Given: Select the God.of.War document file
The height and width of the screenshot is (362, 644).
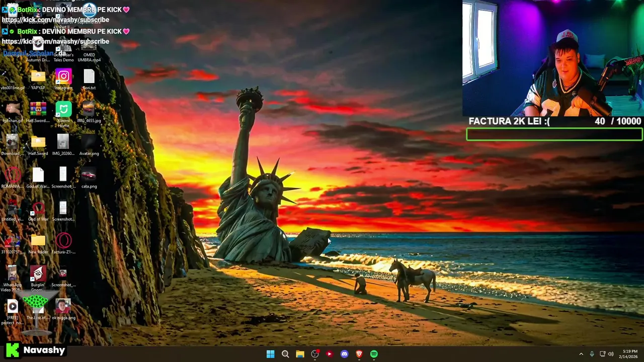Looking at the screenshot, I should tap(38, 178).
